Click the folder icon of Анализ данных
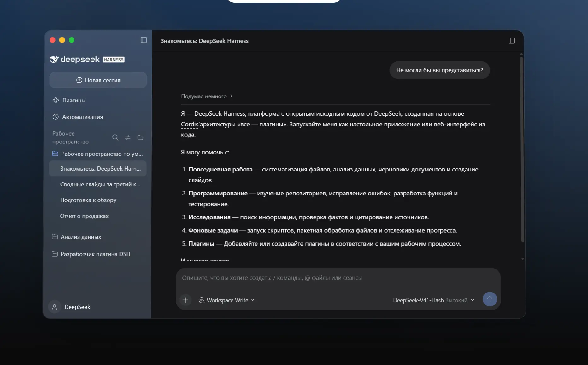588x365 pixels. pyautogui.click(x=55, y=236)
